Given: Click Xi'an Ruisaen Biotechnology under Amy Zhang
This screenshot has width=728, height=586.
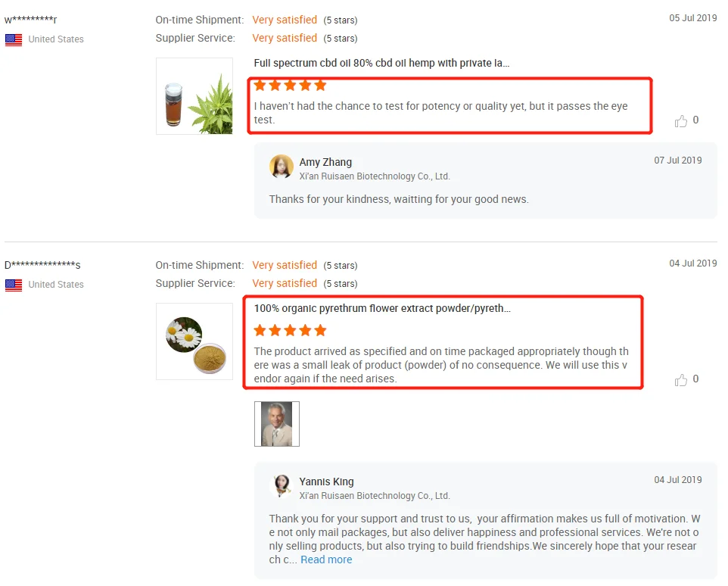Looking at the screenshot, I should click(375, 176).
